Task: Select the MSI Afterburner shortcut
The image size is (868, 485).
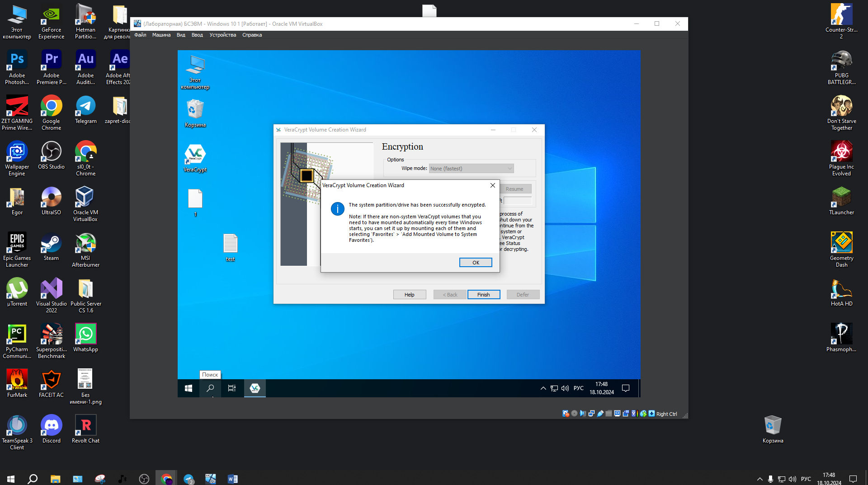Action: coord(86,250)
